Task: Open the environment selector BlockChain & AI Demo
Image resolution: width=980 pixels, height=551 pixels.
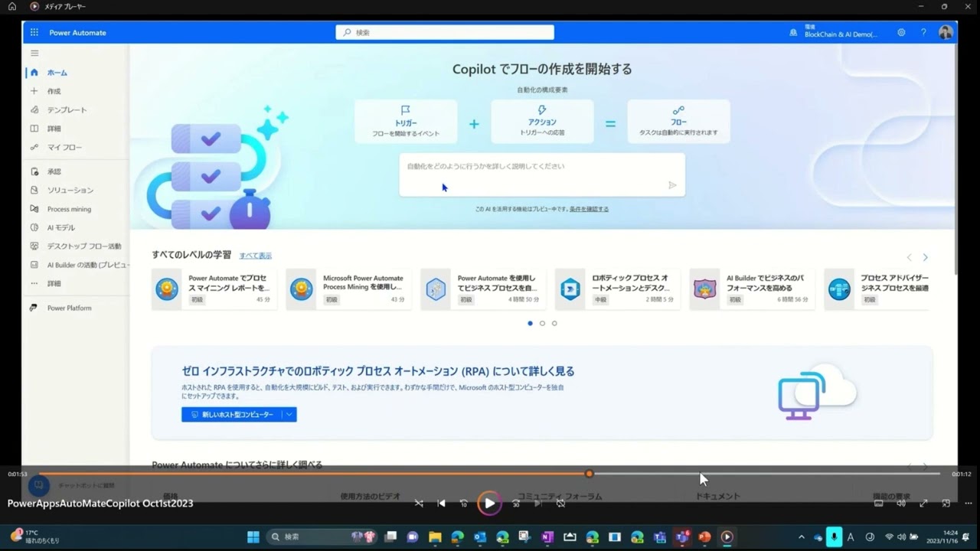Action: point(834,32)
